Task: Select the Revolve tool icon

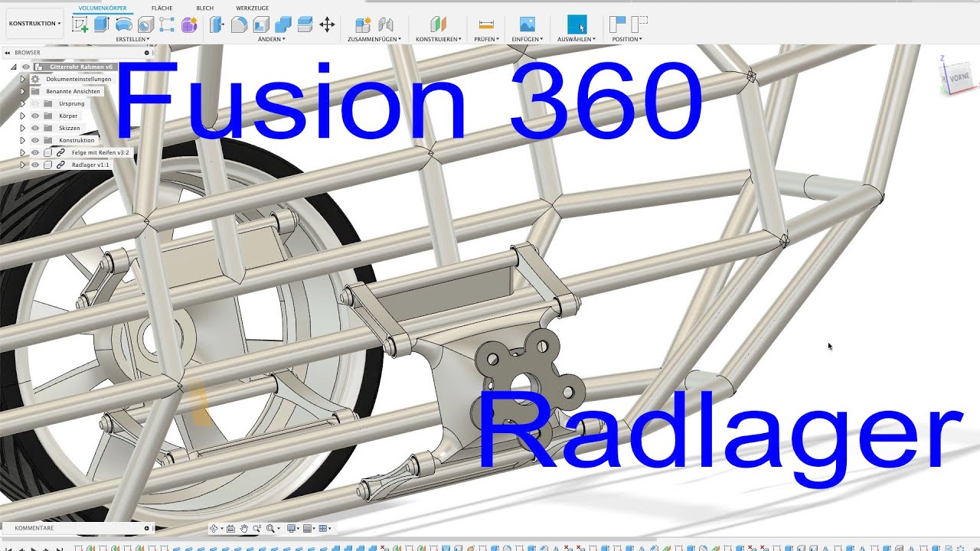Action: (x=124, y=24)
